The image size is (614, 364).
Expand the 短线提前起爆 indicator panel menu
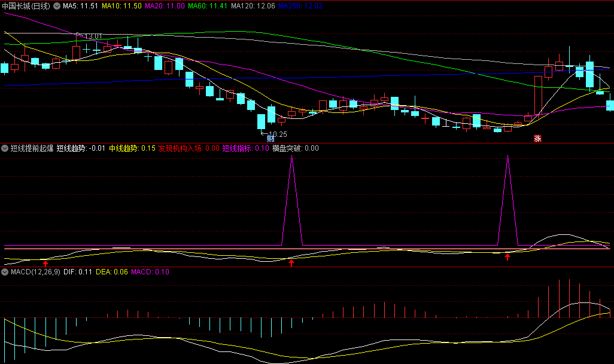pos(5,148)
